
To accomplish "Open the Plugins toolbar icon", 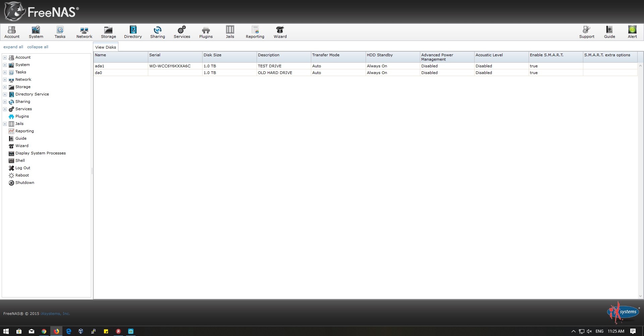I will click(x=206, y=32).
